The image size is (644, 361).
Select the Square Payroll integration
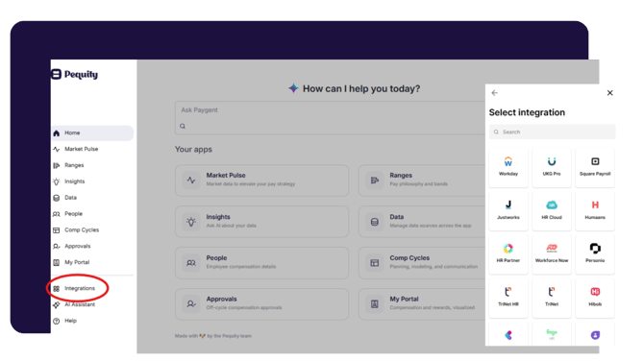pos(595,167)
